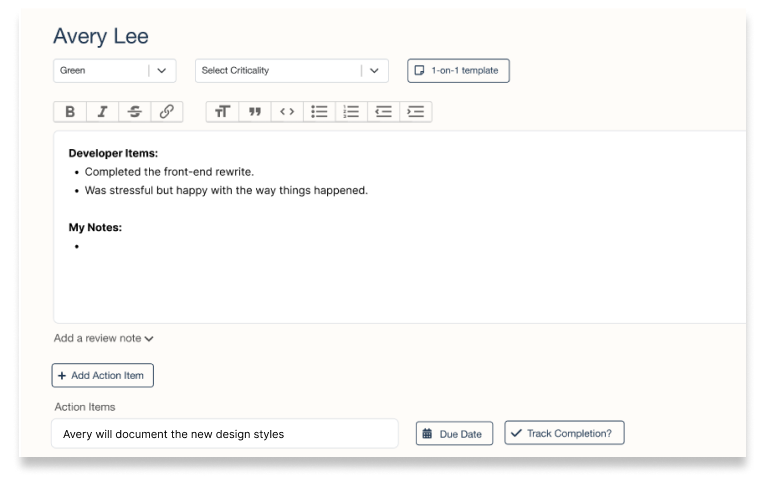The height and width of the screenshot is (485, 769).
Task: Click the note icon in 1-on-1 template button
Action: click(419, 71)
